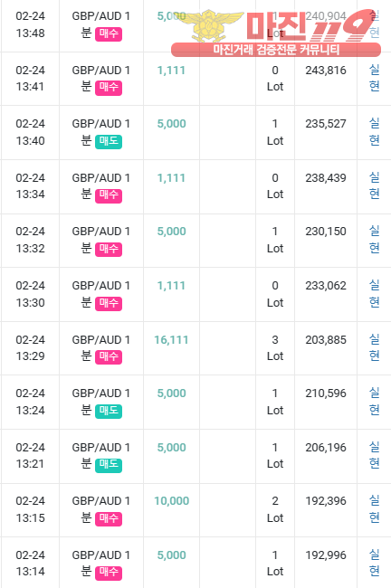This screenshot has width=391, height=588.
Task: Click the eagle emblem in the watermark logo
Action: 210,25
